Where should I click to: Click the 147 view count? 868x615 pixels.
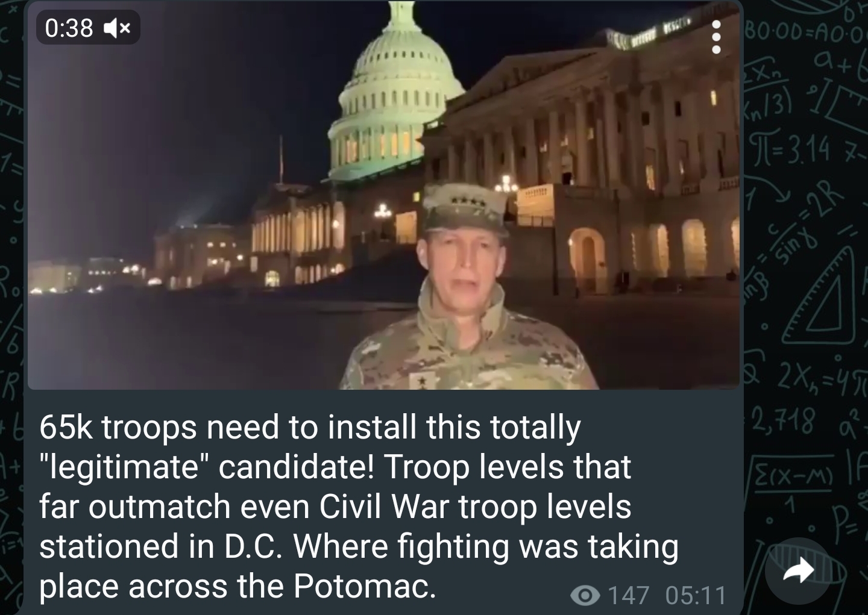[x=629, y=595]
